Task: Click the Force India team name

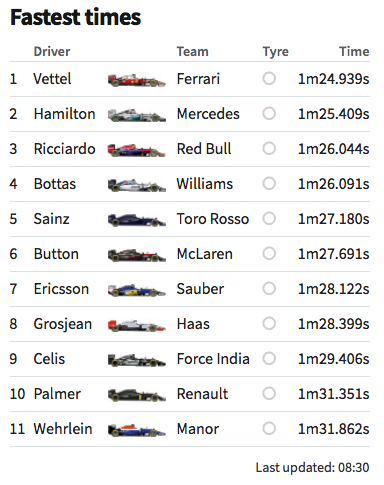Action: point(213,359)
